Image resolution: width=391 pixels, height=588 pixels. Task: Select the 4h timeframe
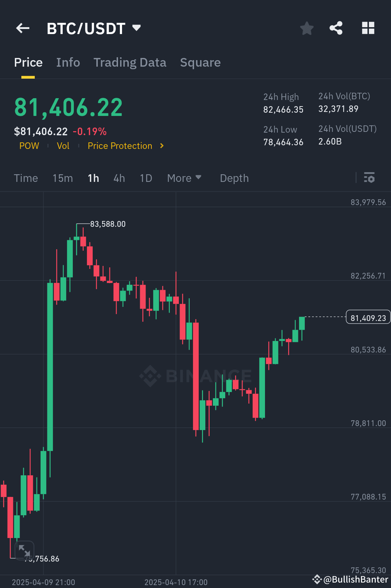[x=119, y=178]
